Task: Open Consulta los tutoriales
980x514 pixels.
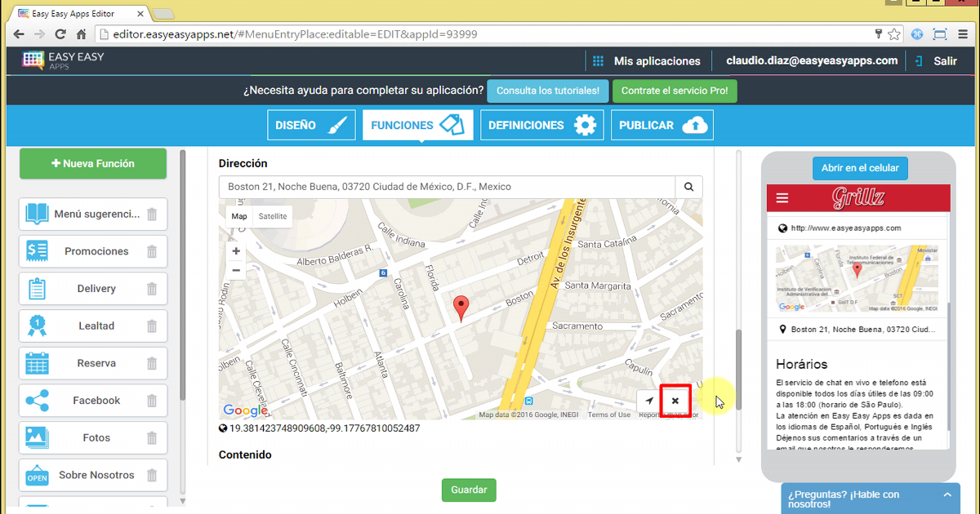Action: tap(547, 91)
